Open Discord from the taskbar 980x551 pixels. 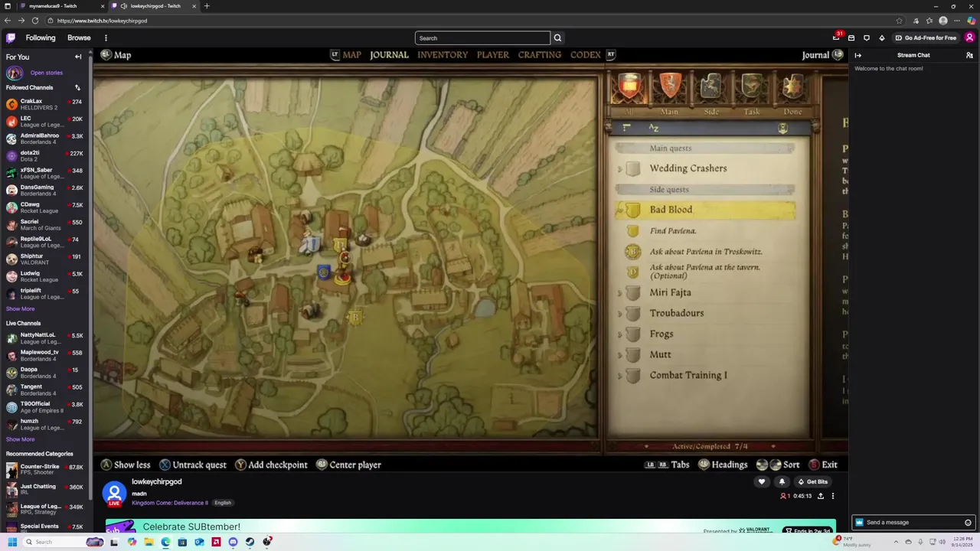coord(233,542)
